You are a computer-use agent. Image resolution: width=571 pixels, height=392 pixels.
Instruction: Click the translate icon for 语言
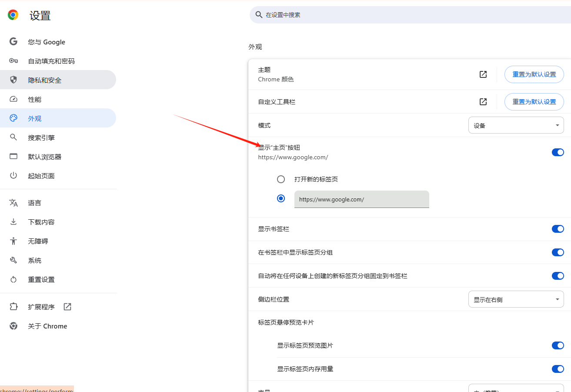[x=13, y=203]
